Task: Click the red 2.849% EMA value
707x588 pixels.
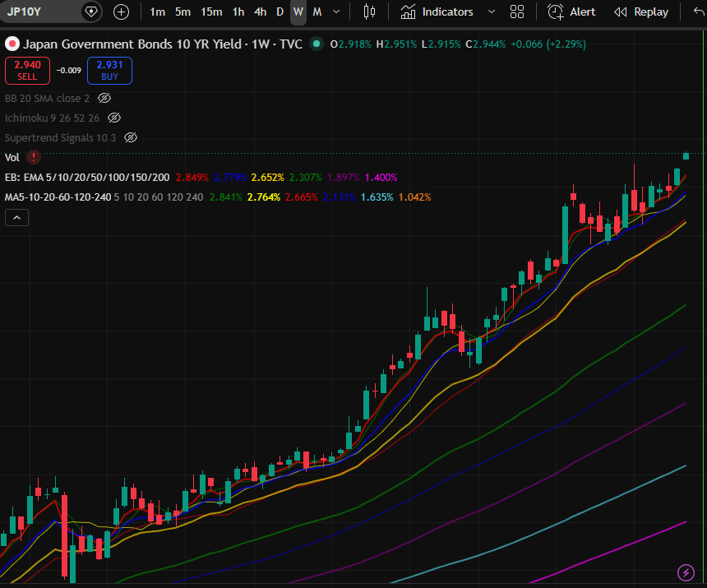Action: point(192,178)
